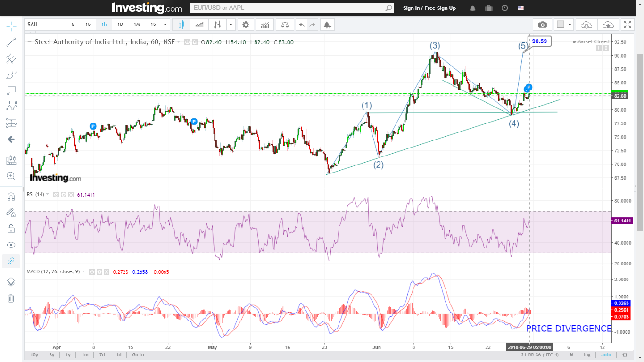The image size is (644, 362).
Task: Toggle auto scale button
Action: tap(606, 354)
